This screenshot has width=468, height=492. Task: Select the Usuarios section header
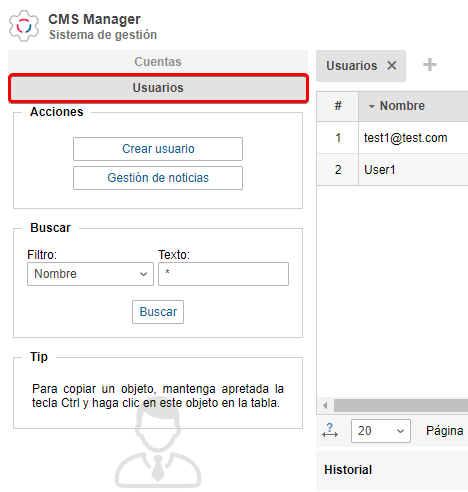tap(158, 88)
